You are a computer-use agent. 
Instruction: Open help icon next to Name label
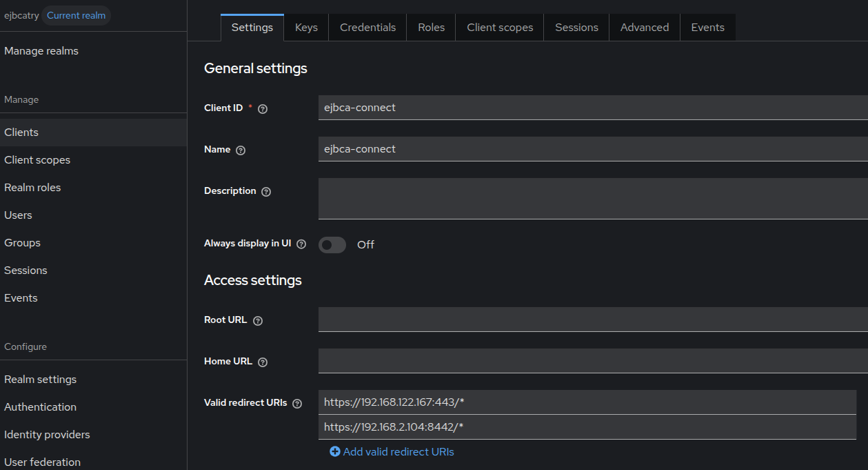(x=241, y=150)
